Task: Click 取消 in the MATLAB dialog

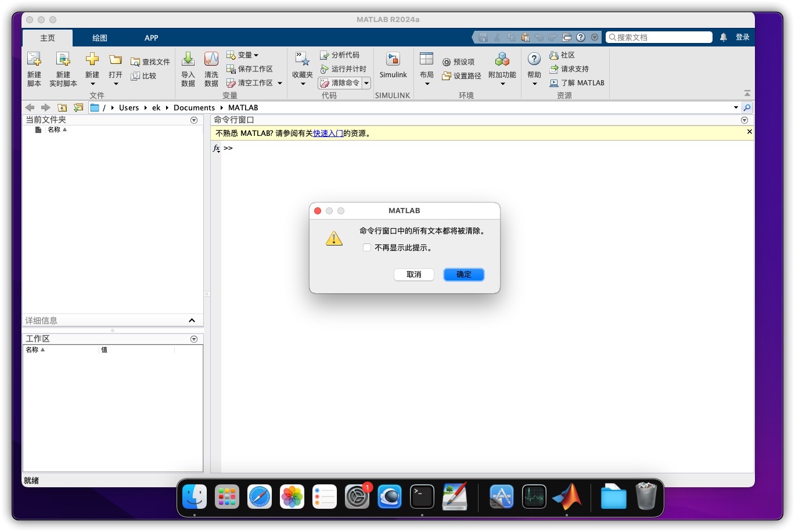Action: pyautogui.click(x=414, y=275)
